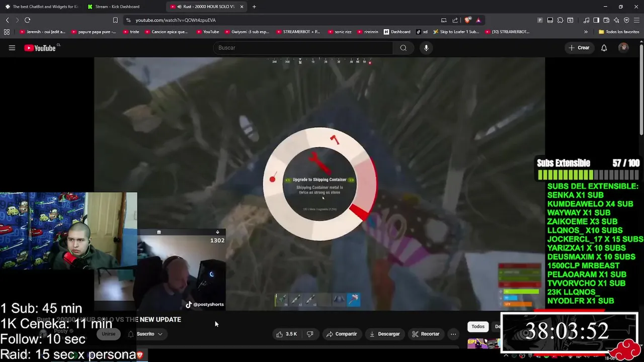Image resolution: width=644 pixels, height=362 pixels.
Task: Open the media control music note icon
Action: [586, 20]
